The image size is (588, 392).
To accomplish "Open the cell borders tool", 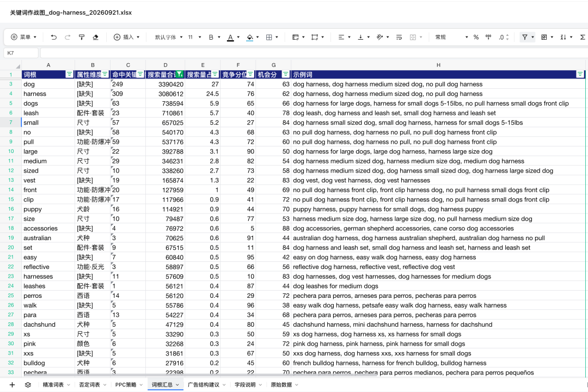I will point(269,37).
